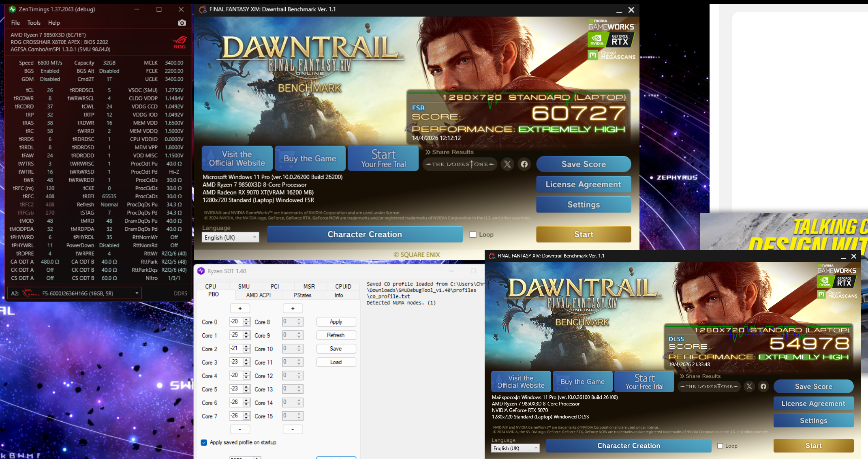Click Save Score in the FSR benchmark
Screen dimensions: 868x459
[583, 164]
